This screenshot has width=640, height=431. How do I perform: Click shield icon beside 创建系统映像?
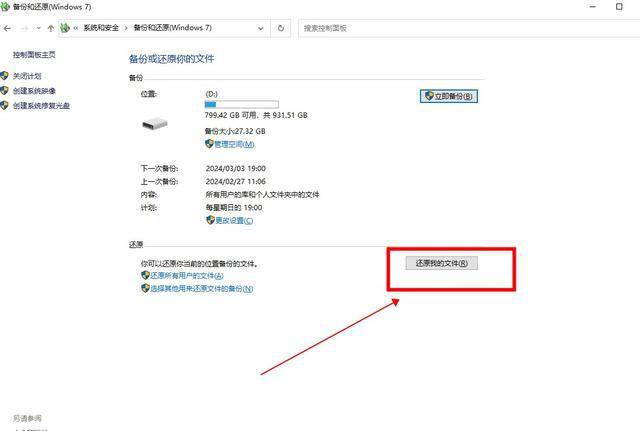[4, 90]
